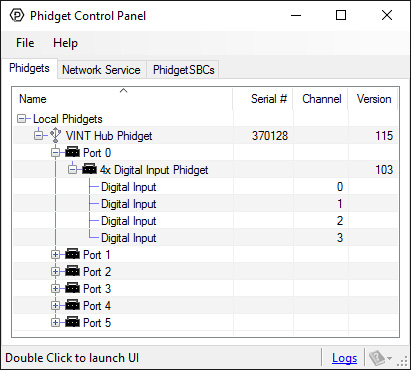This screenshot has width=411, height=370.
Task: Select the Port 2 label
Action: [x=97, y=272]
